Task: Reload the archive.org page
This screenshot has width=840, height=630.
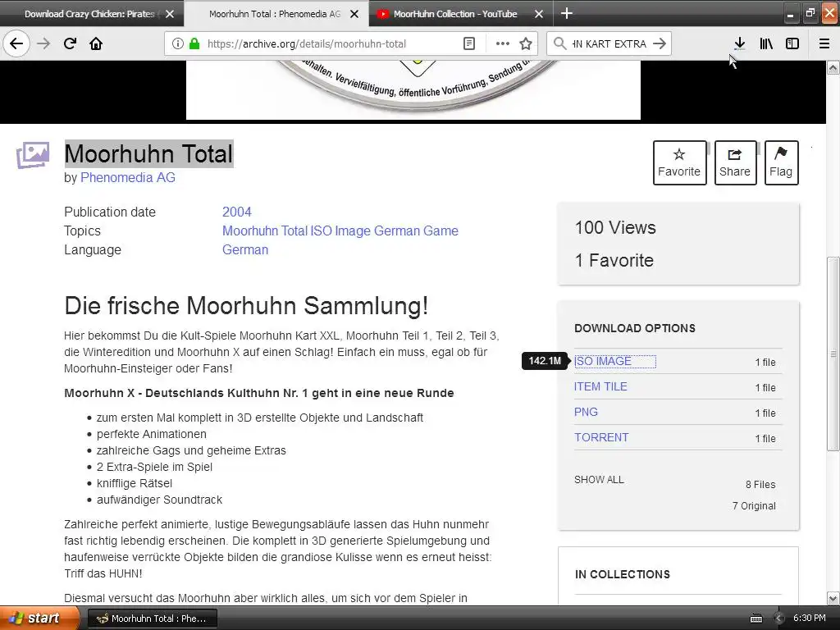Action: [x=70, y=43]
